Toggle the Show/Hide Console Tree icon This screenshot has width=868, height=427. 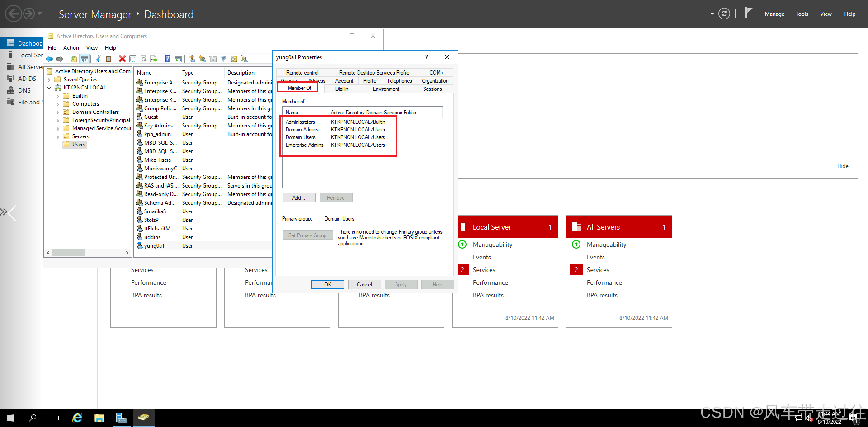coord(84,59)
